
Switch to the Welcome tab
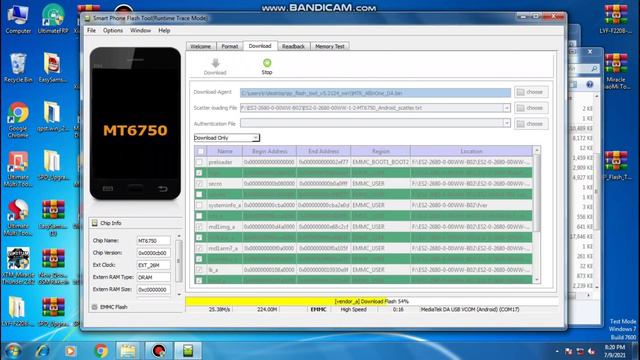[201, 47]
